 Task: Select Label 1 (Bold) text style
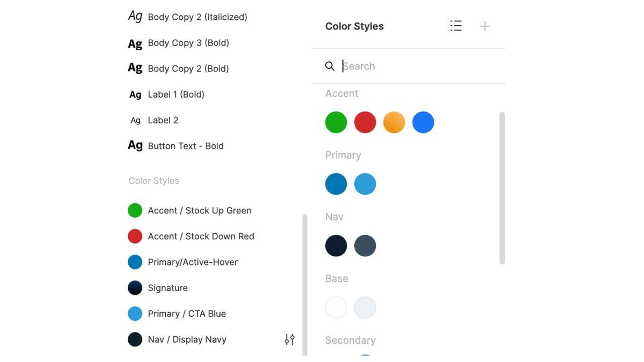(175, 94)
